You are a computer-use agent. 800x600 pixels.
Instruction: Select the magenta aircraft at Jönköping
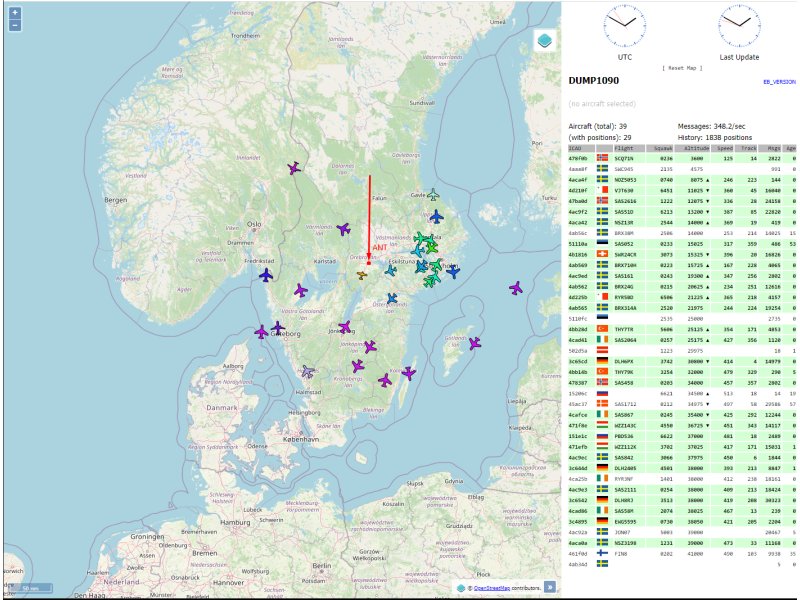tap(345, 327)
